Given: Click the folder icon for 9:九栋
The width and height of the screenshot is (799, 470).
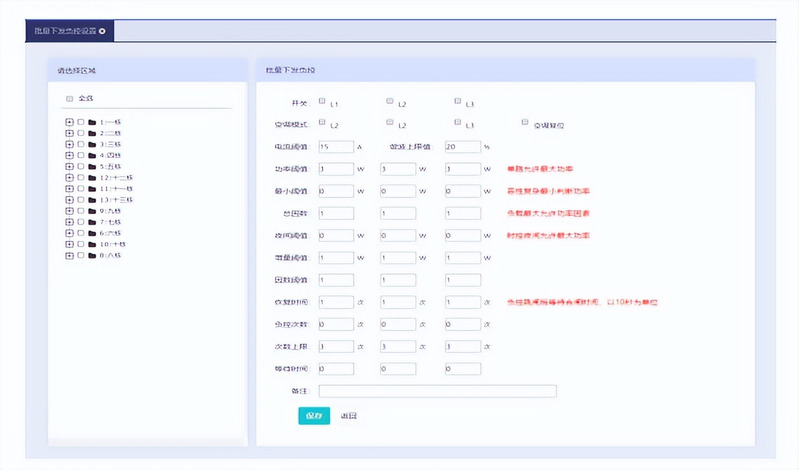Looking at the screenshot, I should click(x=92, y=211).
